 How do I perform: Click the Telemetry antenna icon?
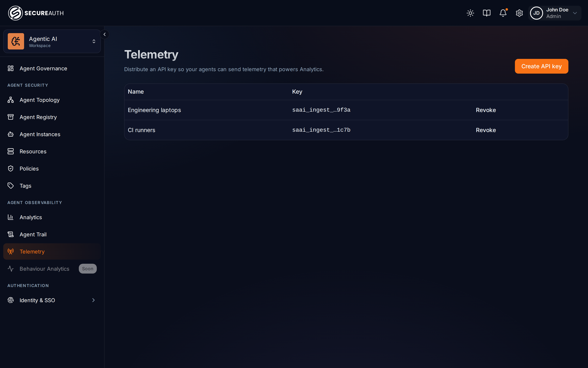[10, 251]
